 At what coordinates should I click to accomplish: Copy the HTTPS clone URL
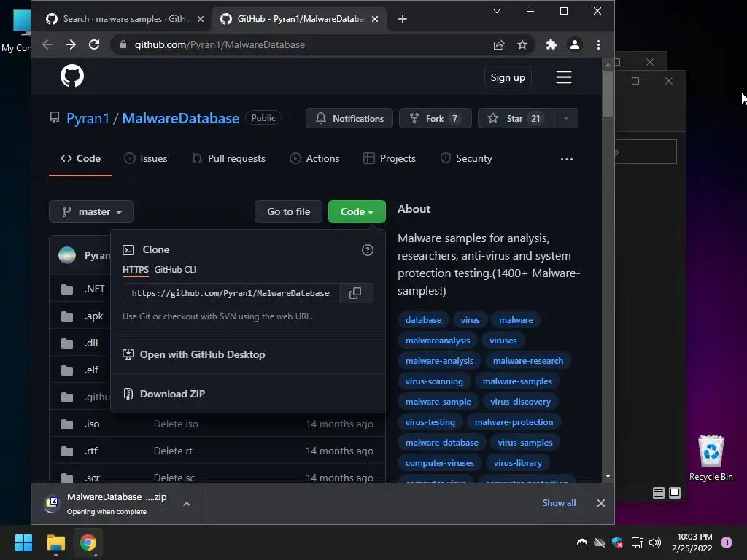(x=355, y=293)
